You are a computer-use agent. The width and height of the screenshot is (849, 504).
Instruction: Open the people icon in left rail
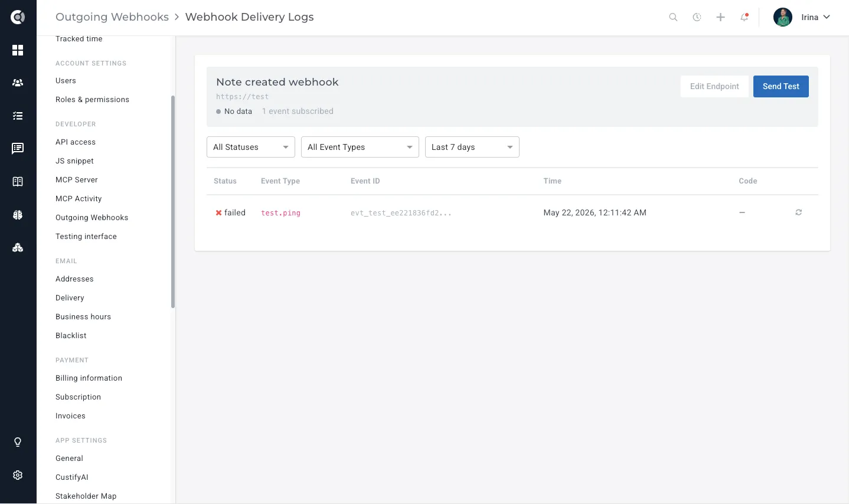click(18, 83)
